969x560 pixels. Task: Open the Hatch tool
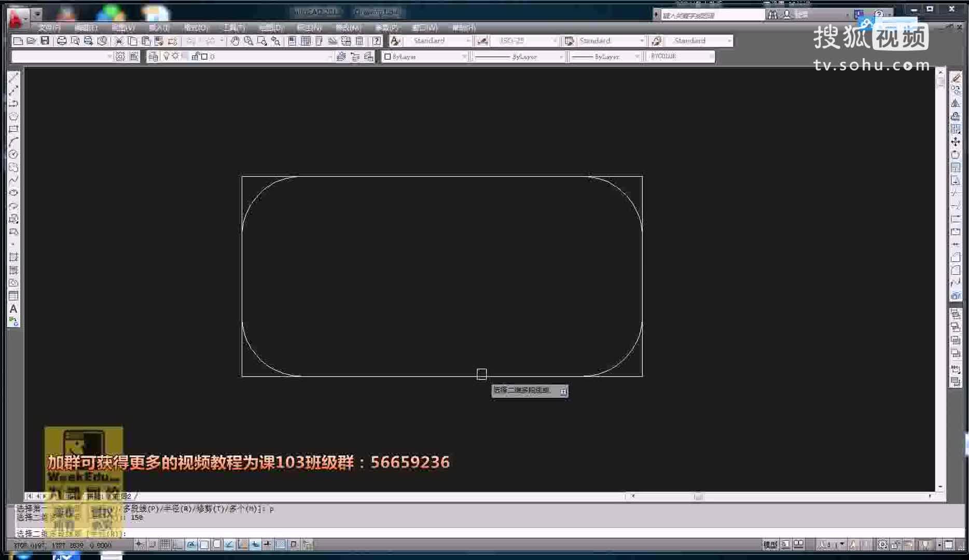(14, 257)
